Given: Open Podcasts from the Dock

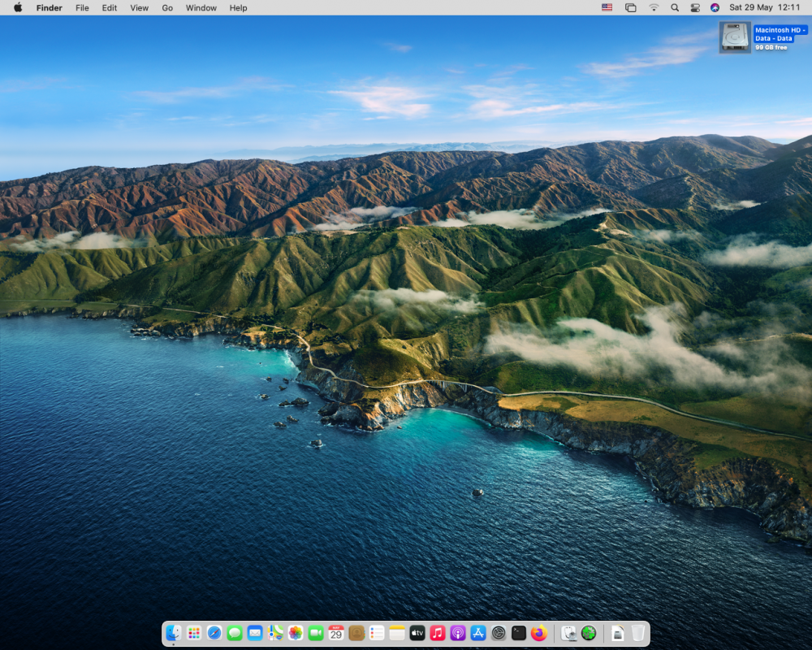Looking at the screenshot, I should click(458, 633).
